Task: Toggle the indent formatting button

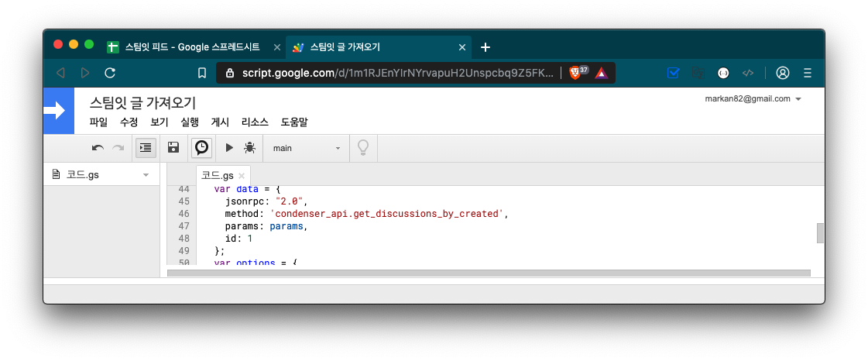Action: click(x=145, y=148)
